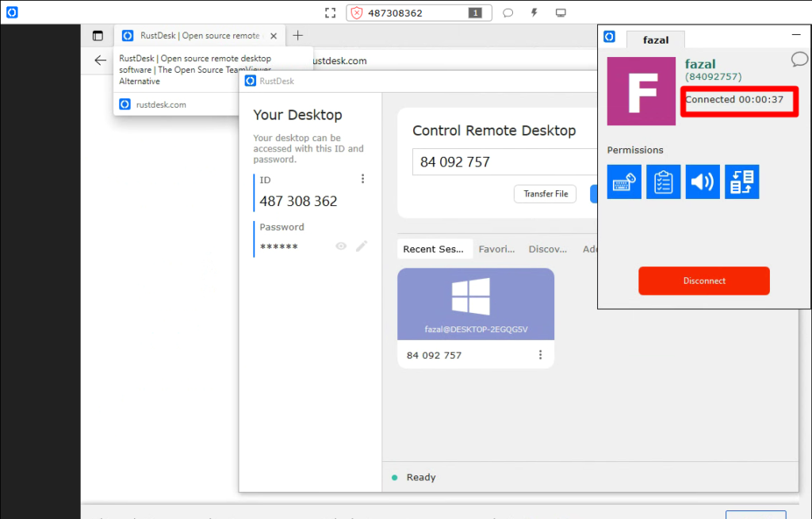812x519 pixels.
Task: Open the ID options three-dot menu
Action: [x=362, y=178]
